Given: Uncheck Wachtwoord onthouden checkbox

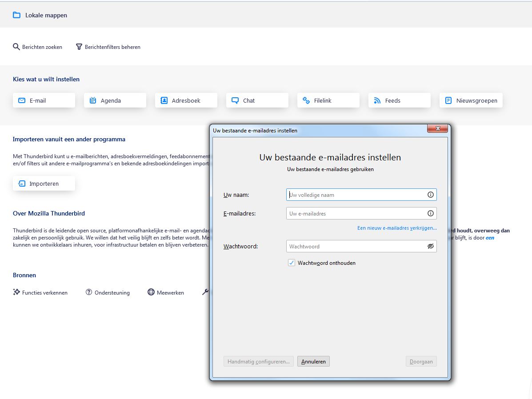Looking at the screenshot, I should pyautogui.click(x=292, y=263).
